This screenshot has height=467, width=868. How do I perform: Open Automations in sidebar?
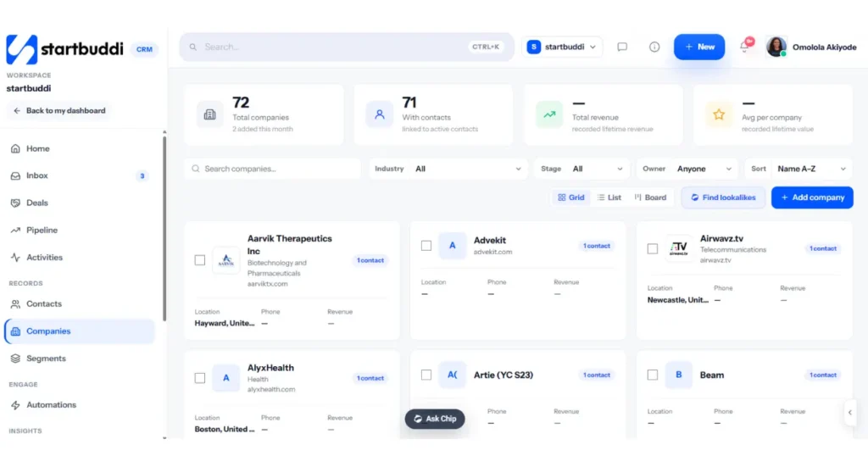[x=79, y=404]
